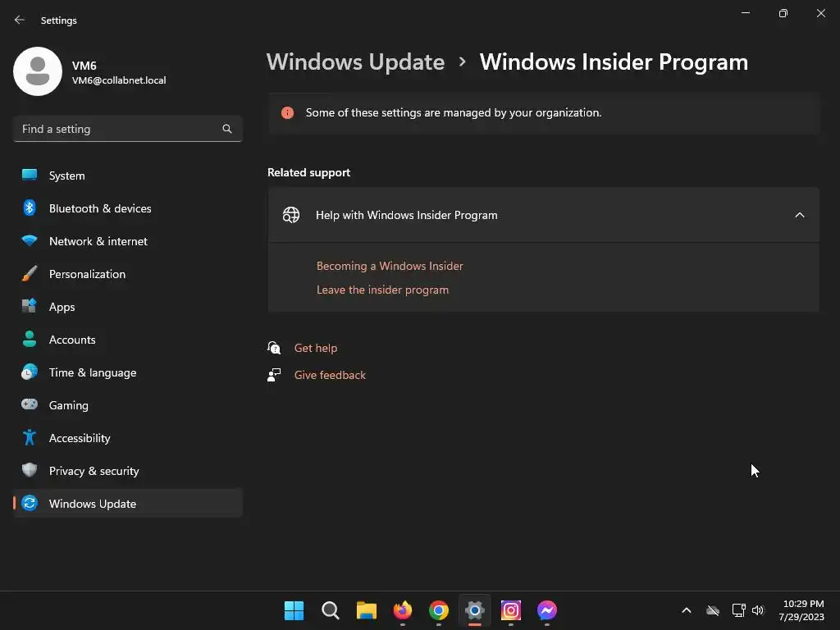The width and height of the screenshot is (840, 630).
Task: Select Windows Update in sidebar
Action: tap(127, 504)
